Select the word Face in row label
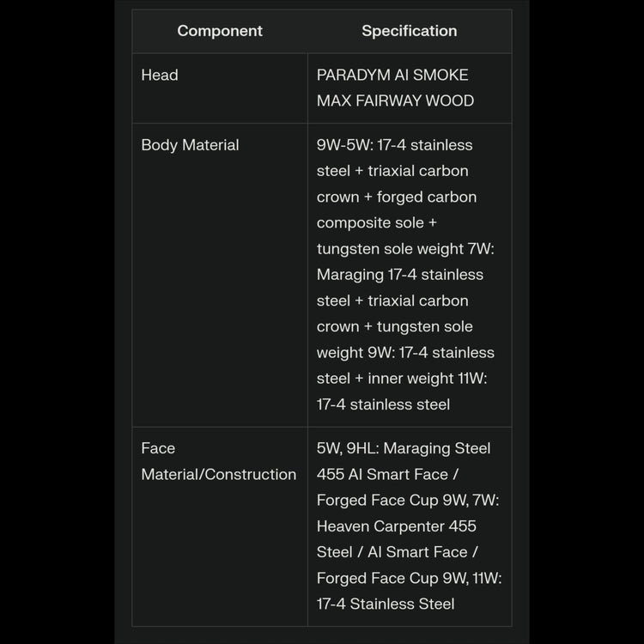Viewport: 644px width, 644px height. (x=158, y=448)
